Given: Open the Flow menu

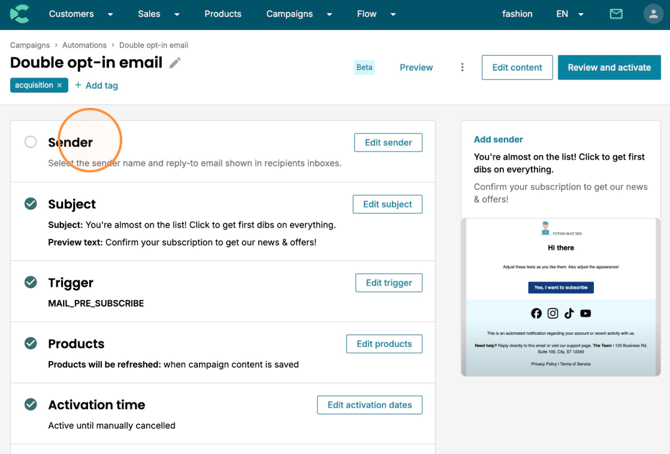Looking at the screenshot, I should (x=367, y=14).
